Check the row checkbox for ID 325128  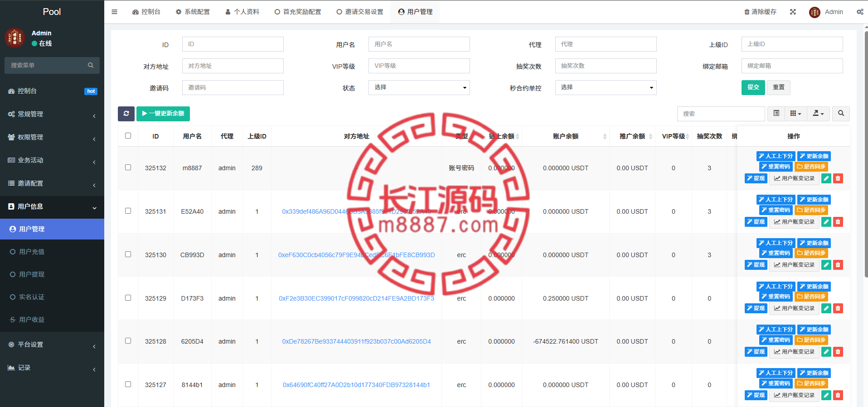(x=128, y=341)
